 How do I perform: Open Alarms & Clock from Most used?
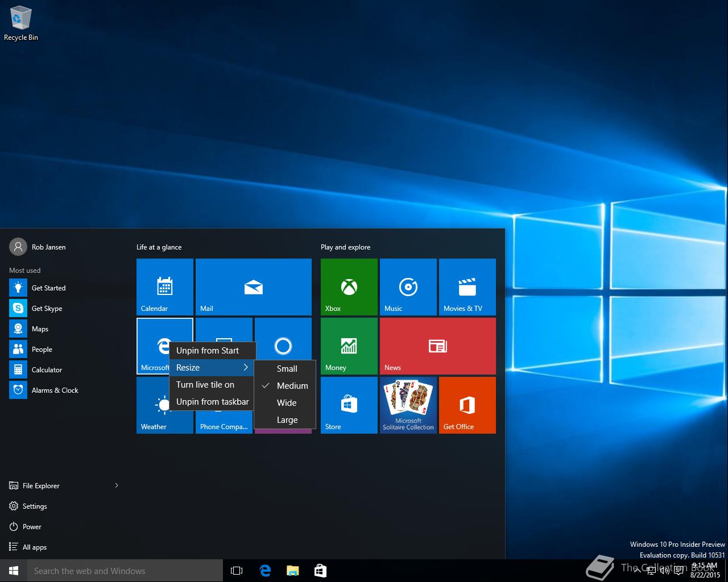click(66, 390)
